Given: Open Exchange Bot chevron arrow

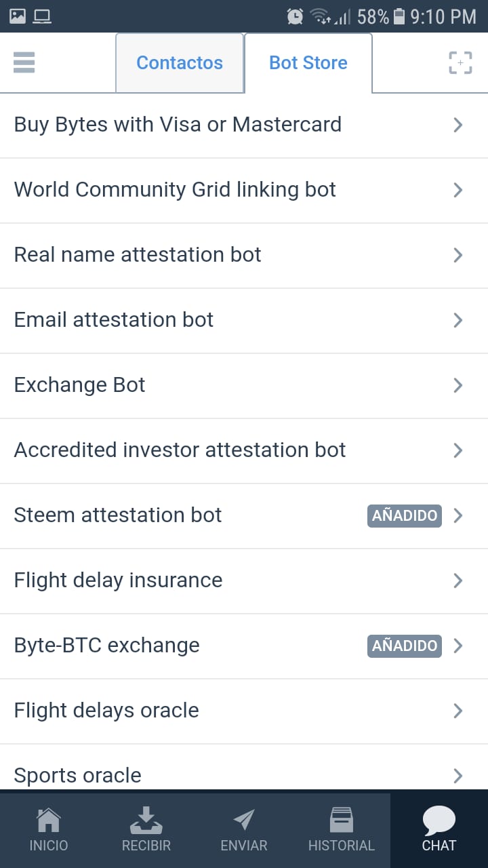Looking at the screenshot, I should coord(458,385).
